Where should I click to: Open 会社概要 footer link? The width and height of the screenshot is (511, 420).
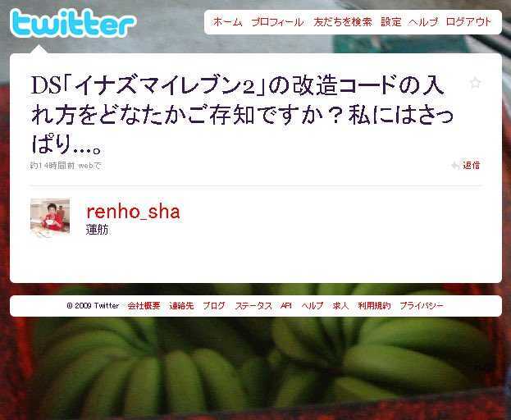(144, 306)
